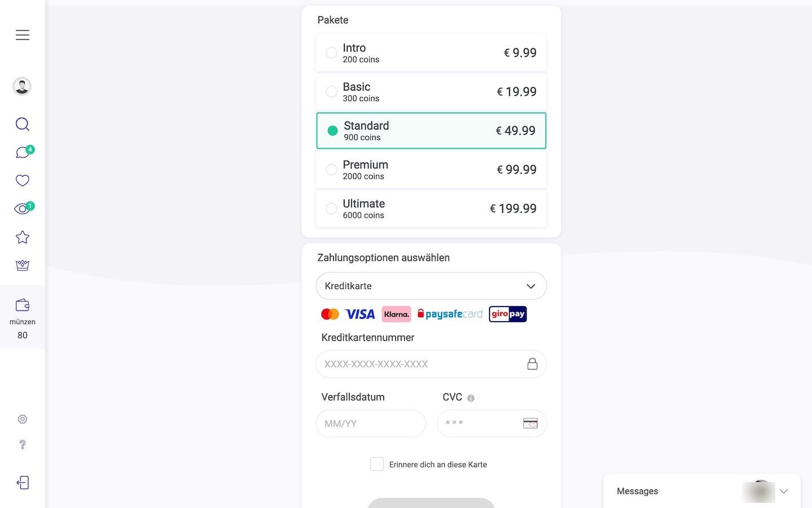
Task: Click the CVC info icon
Action: [471, 398]
